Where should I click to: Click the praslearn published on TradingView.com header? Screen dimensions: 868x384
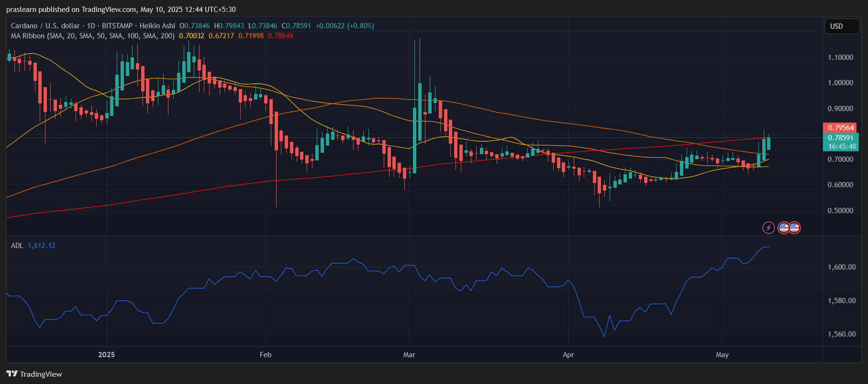coord(121,10)
